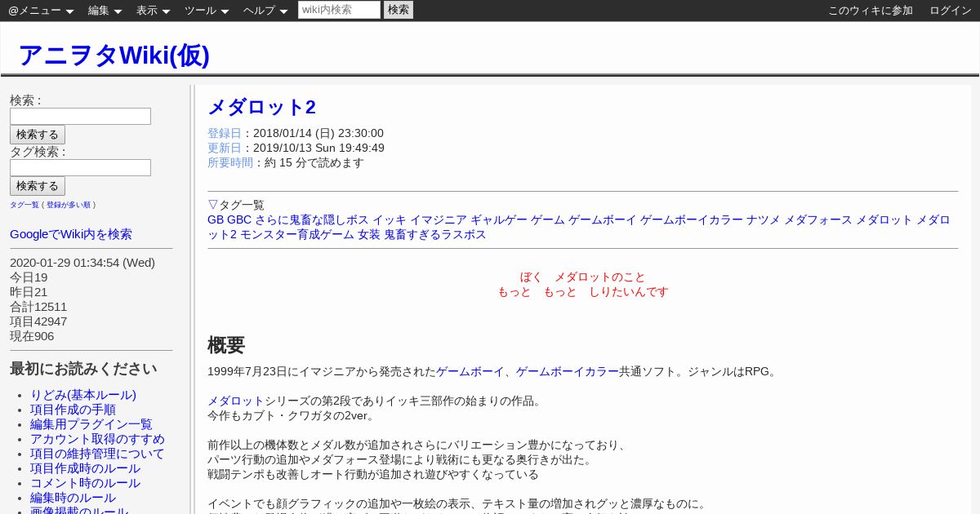Open the ヘルプ dropdown menu
Image resolution: width=980 pixels, height=514 pixels.
(265, 11)
